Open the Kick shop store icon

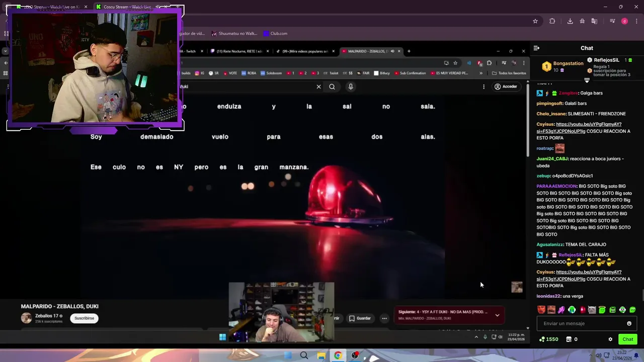click(569, 339)
